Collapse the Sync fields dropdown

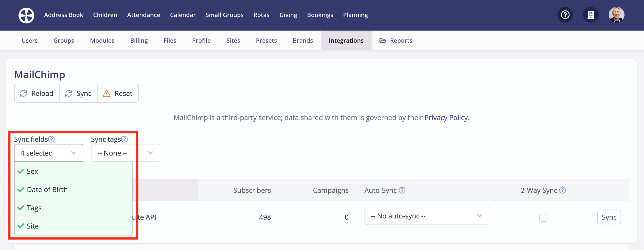49,153
